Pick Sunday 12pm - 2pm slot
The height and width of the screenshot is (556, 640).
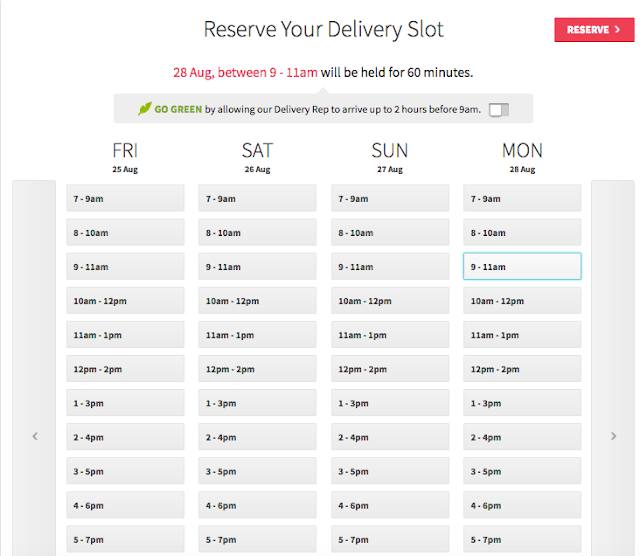[x=390, y=369]
